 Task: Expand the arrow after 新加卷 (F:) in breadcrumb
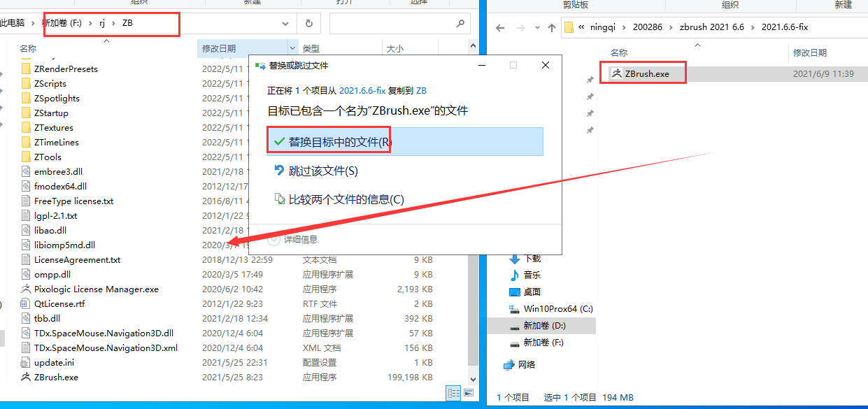click(x=90, y=23)
